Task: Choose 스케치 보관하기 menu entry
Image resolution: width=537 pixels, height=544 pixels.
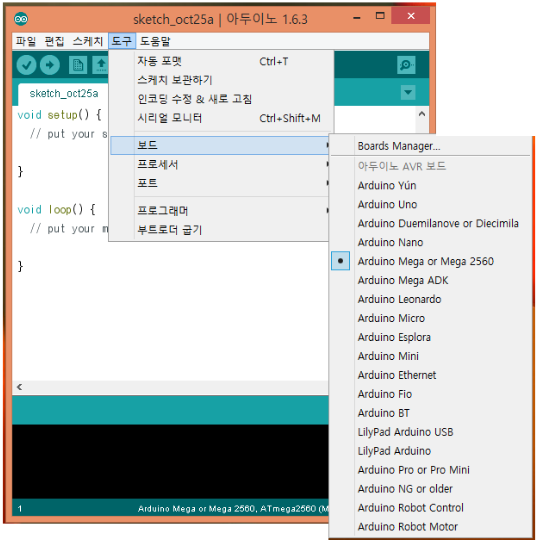Action: coord(220,80)
